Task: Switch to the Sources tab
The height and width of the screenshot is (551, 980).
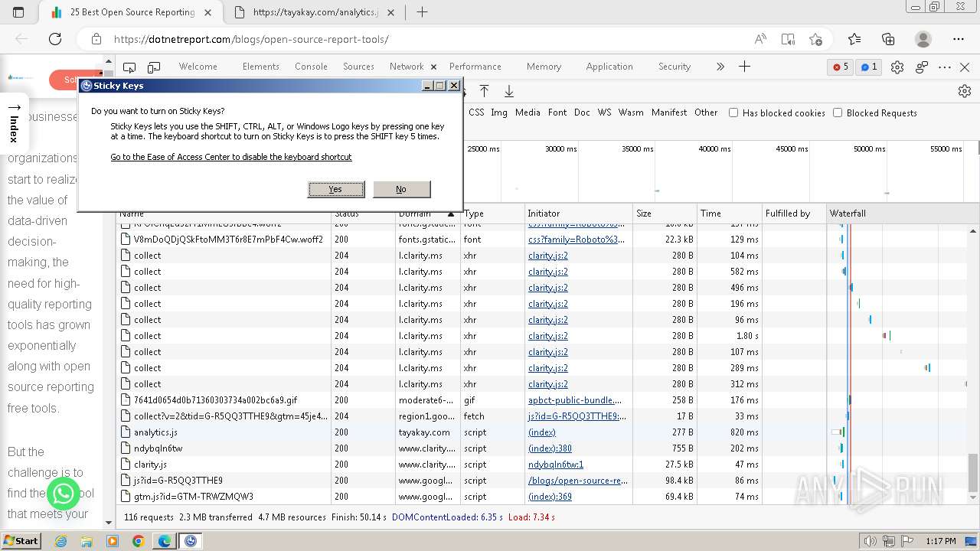Action: coord(358,67)
